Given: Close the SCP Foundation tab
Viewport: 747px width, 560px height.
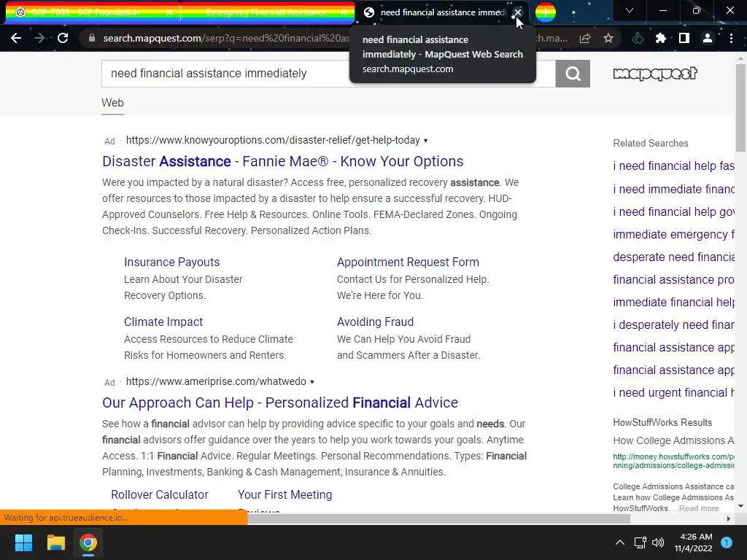Looking at the screenshot, I should click(169, 13).
